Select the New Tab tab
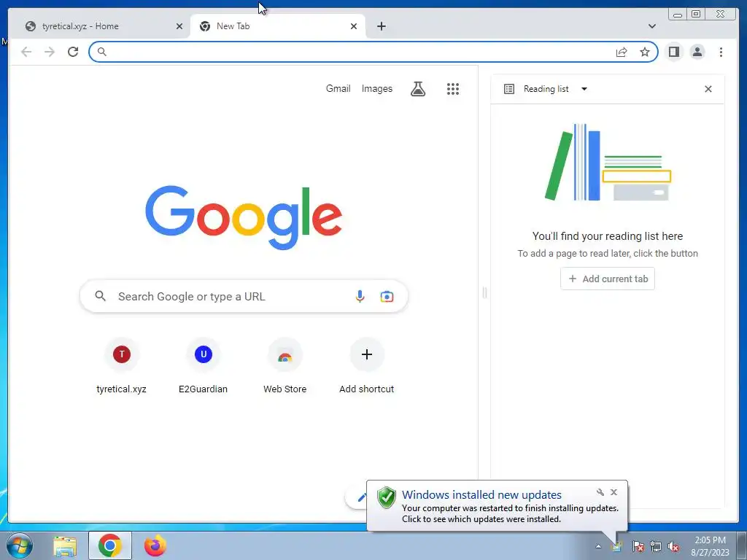747x560 pixels. 278,26
